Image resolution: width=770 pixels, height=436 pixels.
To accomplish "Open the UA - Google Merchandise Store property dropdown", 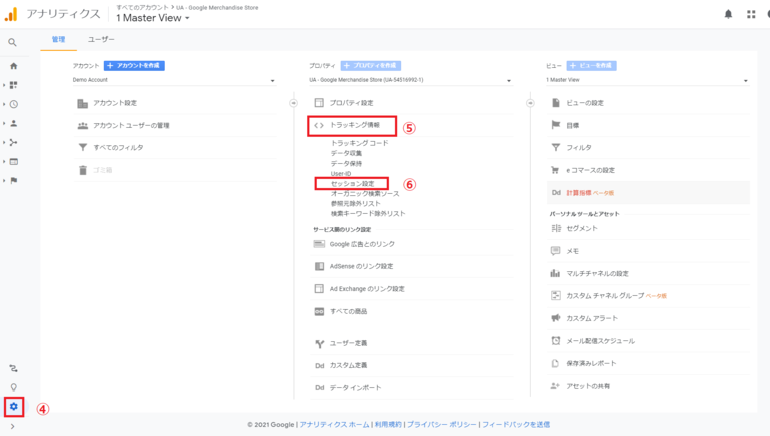I will coord(410,81).
